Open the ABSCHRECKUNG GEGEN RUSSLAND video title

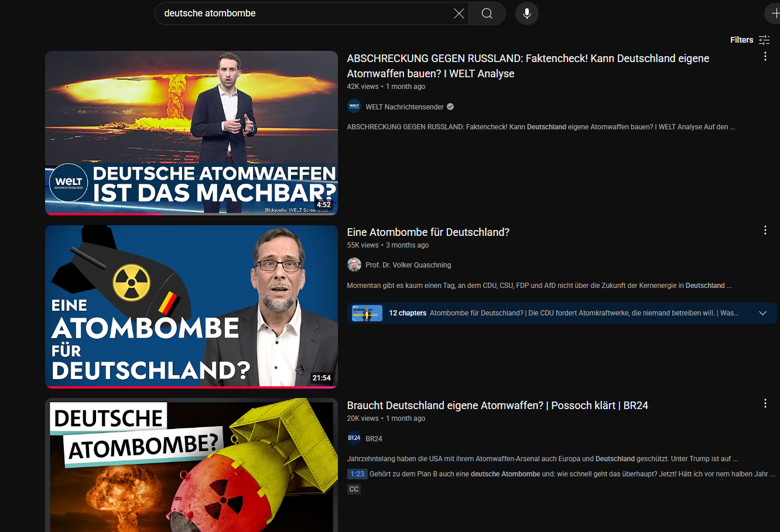click(x=528, y=66)
